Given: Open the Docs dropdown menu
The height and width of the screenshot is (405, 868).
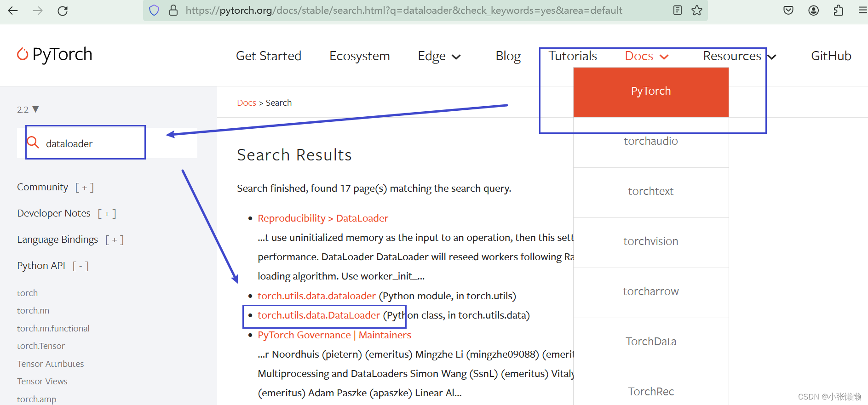Looking at the screenshot, I should (646, 56).
